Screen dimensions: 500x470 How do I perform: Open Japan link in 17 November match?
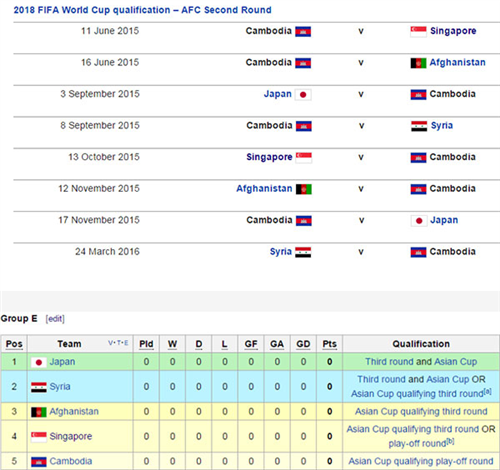[444, 220]
